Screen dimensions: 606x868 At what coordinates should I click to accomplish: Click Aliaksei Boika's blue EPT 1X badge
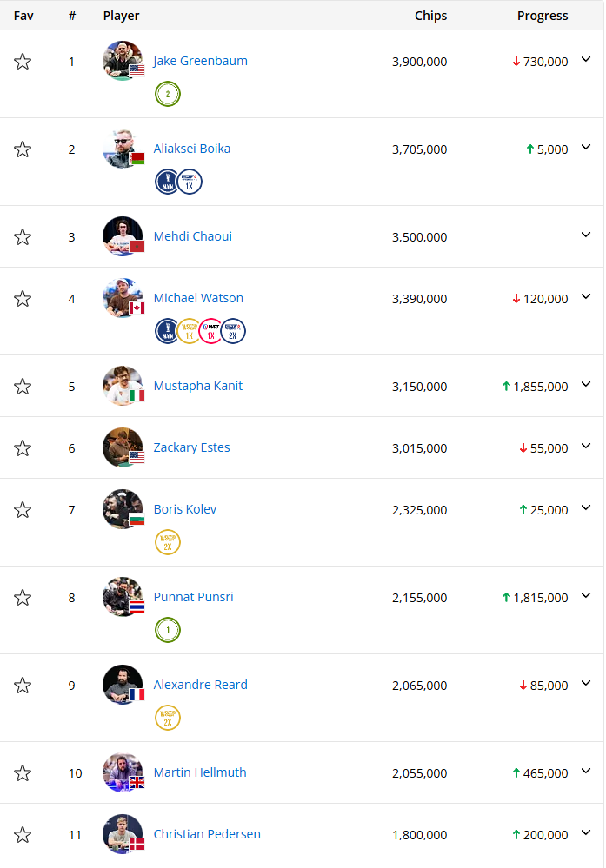point(190,182)
